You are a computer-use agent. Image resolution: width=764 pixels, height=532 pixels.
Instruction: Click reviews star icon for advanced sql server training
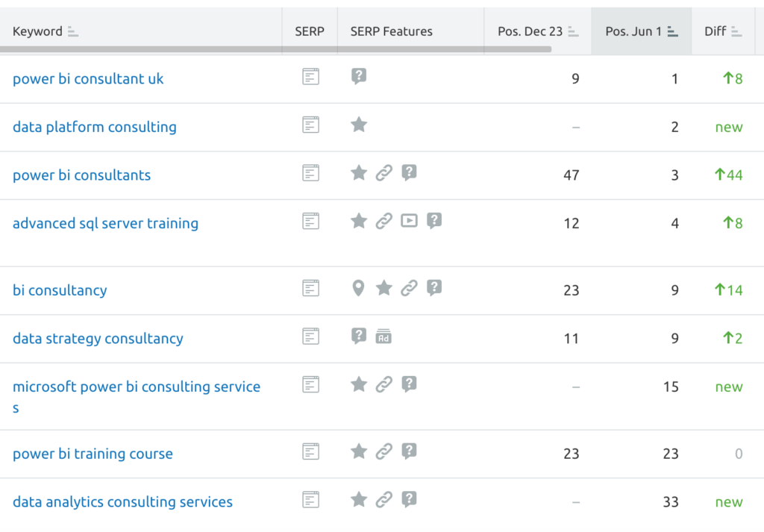(359, 221)
